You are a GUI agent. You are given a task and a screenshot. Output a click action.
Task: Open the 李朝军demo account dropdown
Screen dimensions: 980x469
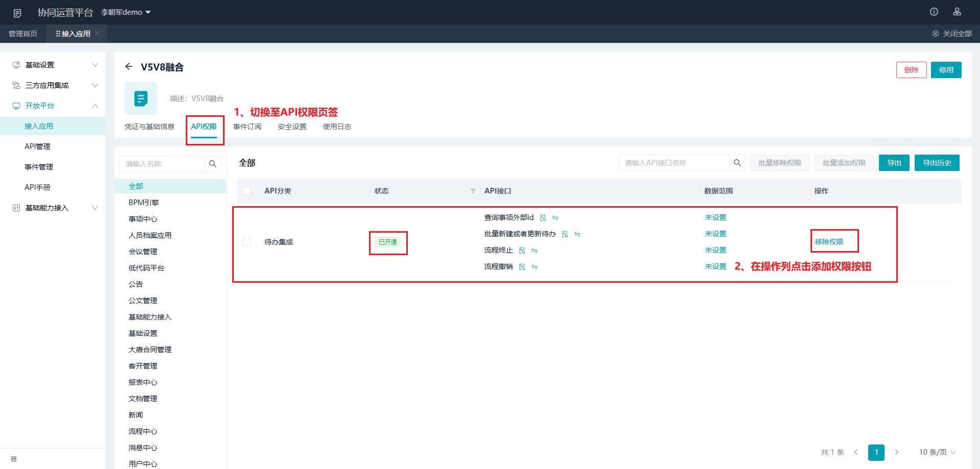click(126, 12)
